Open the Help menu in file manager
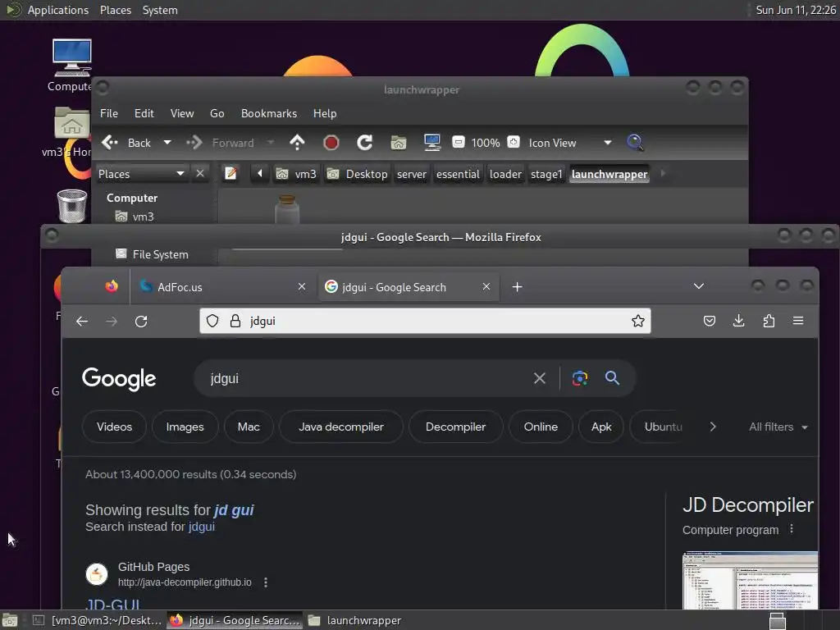This screenshot has height=630, width=840. 325,113
